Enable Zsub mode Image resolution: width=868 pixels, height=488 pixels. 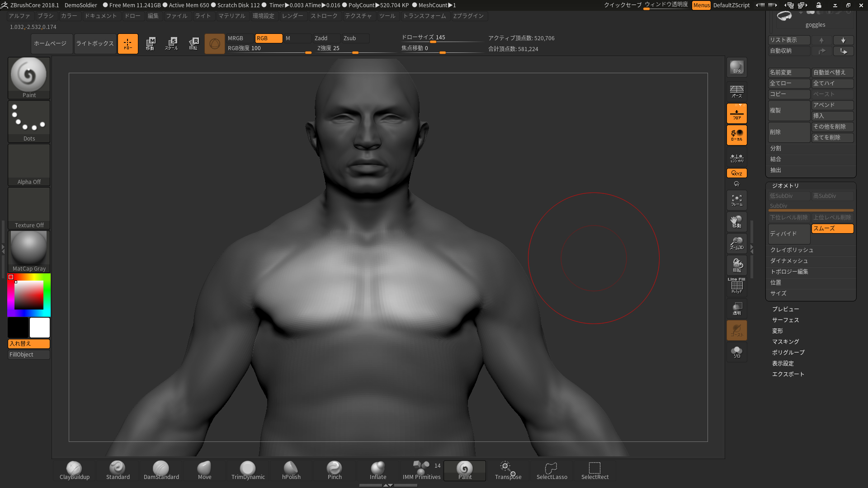[356, 38]
